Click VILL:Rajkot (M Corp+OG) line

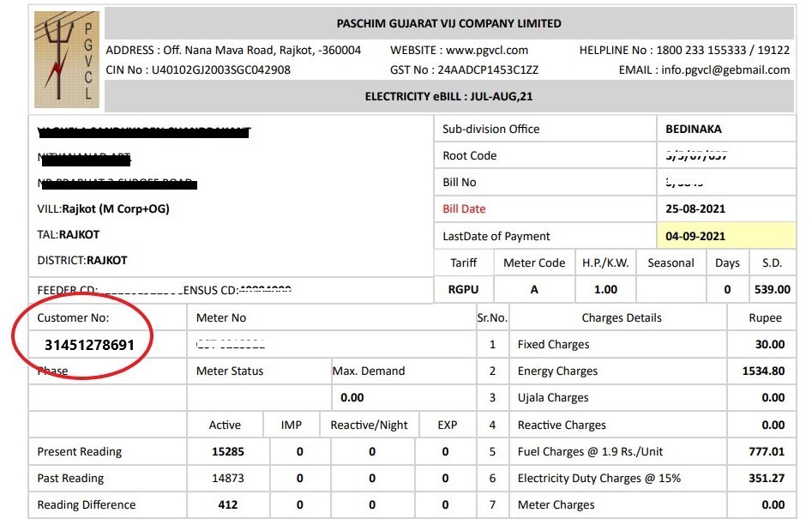coord(103,208)
